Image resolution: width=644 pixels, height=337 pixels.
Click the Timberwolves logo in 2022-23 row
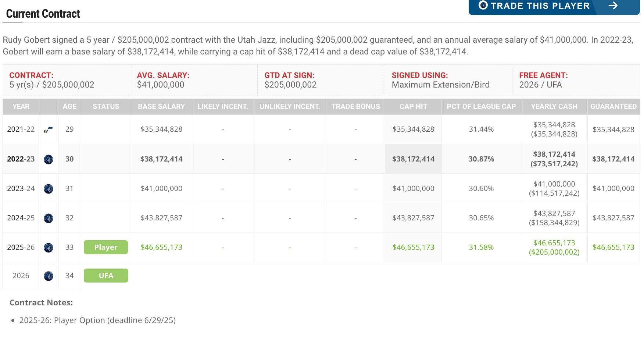pyautogui.click(x=49, y=159)
